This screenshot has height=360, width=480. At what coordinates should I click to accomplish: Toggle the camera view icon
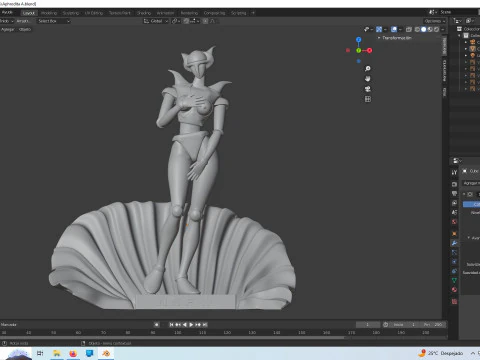368,89
